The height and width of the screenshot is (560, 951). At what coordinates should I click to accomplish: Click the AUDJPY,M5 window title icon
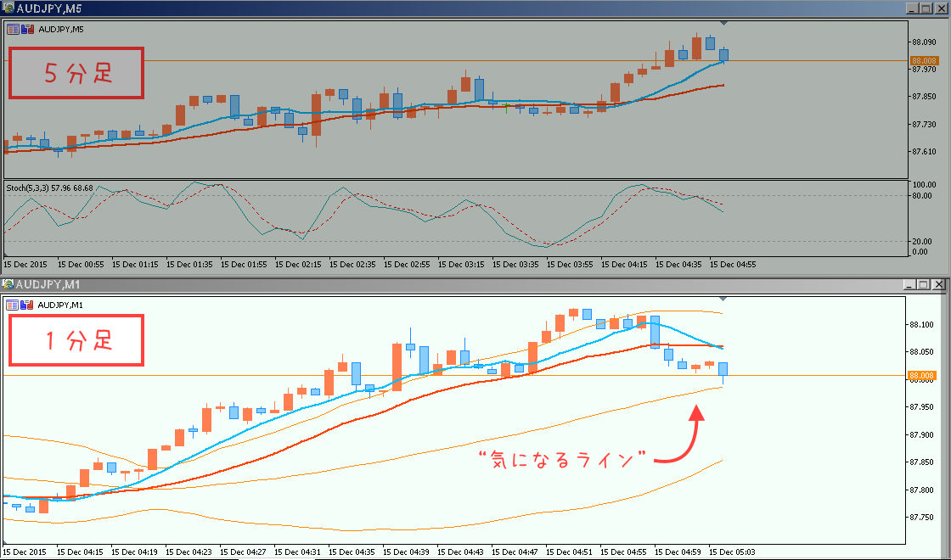pyautogui.click(x=8, y=8)
